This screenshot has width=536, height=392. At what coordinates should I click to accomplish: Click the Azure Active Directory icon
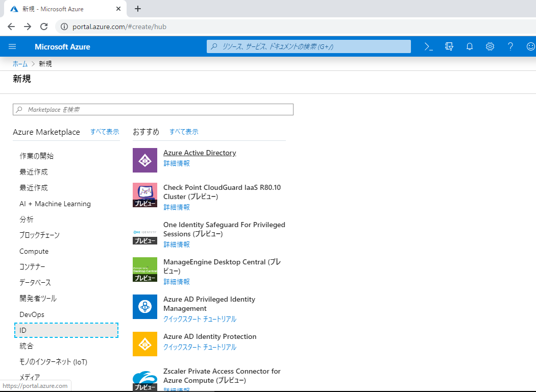pyautogui.click(x=145, y=160)
